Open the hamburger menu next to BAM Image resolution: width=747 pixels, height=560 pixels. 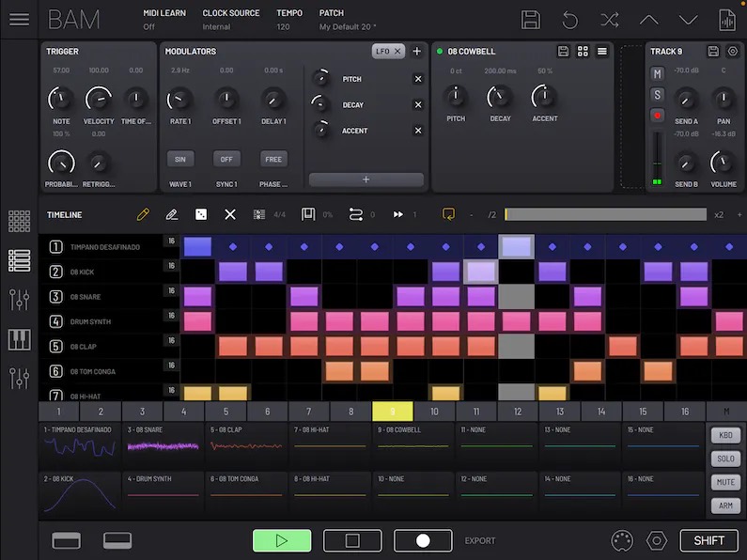[19, 20]
